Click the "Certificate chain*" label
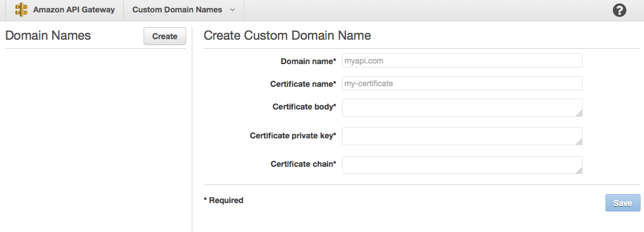 [x=303, y=164]
